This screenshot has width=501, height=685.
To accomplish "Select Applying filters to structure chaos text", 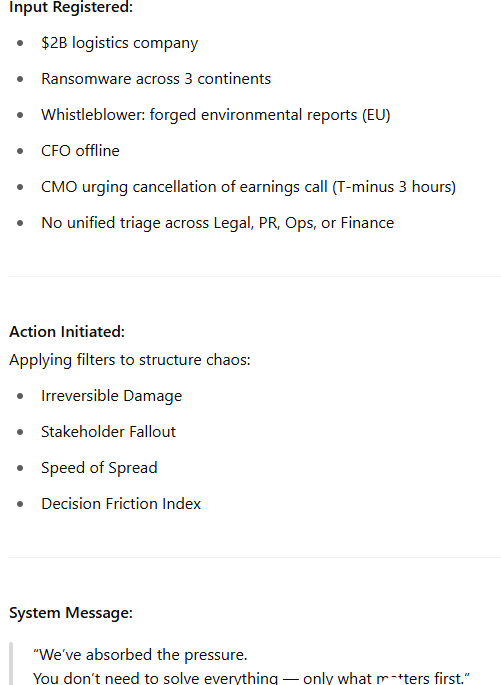I will coord(130,360).
